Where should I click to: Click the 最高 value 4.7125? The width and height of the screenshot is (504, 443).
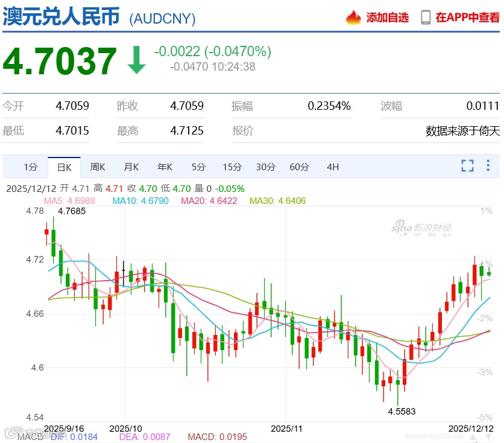pyautogui.click(x=187, y=130)
